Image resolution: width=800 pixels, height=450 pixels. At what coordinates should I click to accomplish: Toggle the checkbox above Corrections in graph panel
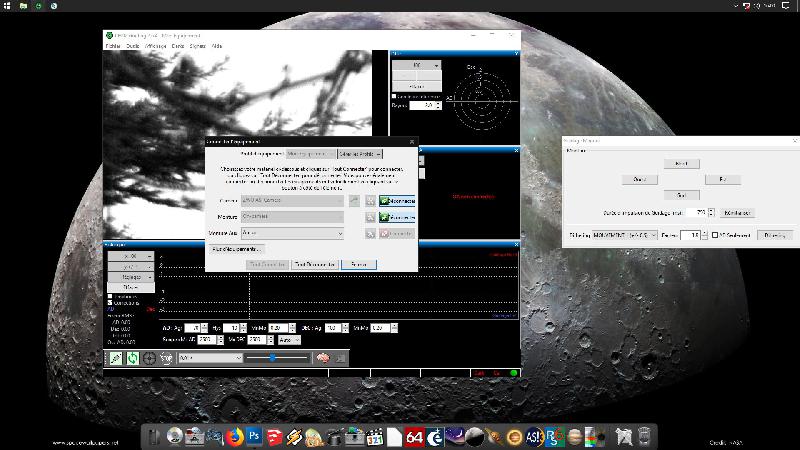coord(110,296)
